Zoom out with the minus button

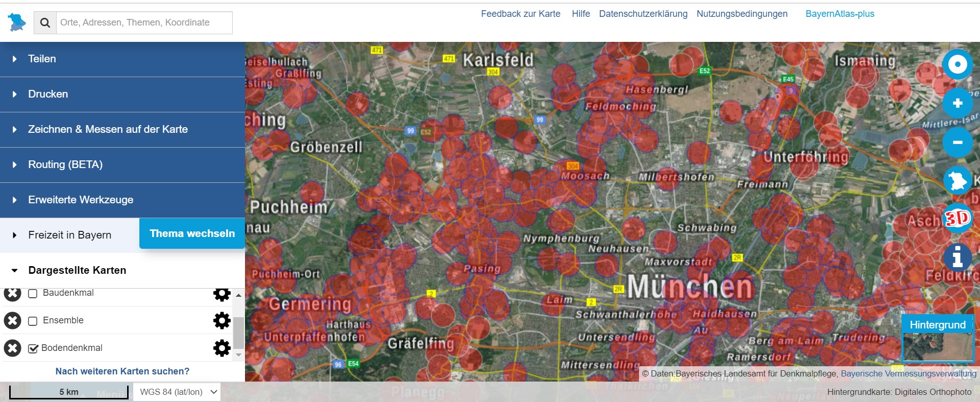(x=958, y=142)
